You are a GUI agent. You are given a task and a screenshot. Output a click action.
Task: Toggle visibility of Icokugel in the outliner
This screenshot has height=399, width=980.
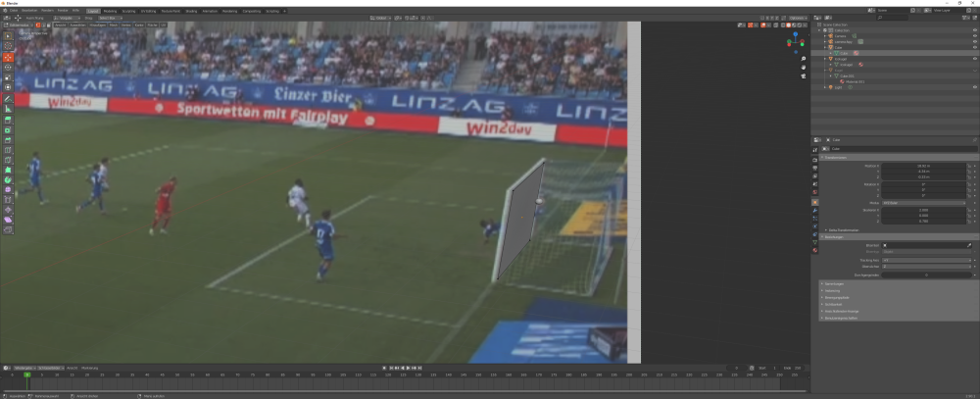[974, 59]
